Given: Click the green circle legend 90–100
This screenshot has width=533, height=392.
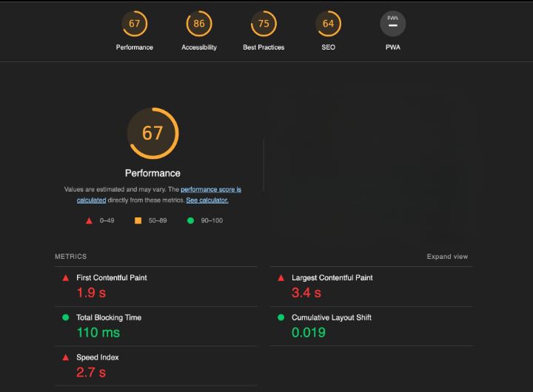Looking at the screenshot, I should [x=190, y=221].
